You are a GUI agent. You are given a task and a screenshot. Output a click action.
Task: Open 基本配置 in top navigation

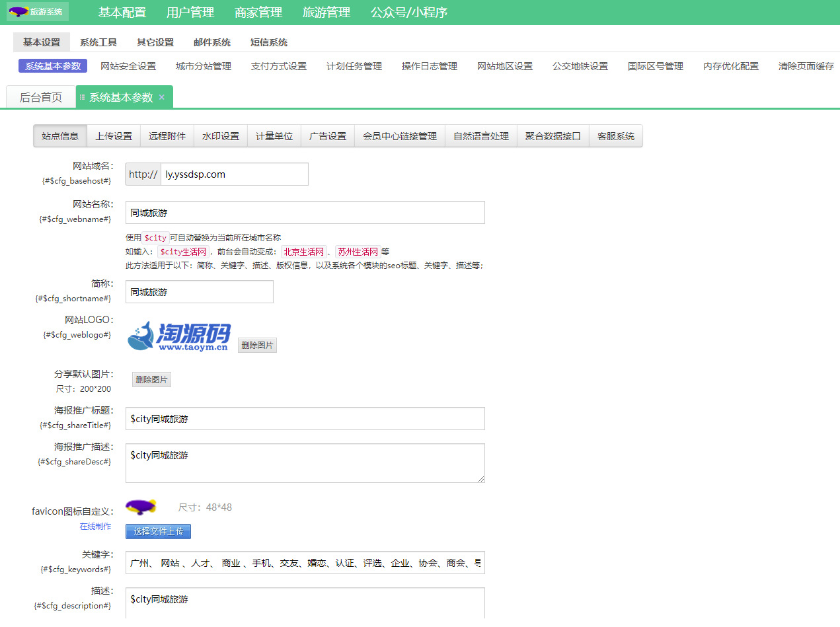point(122,12)
